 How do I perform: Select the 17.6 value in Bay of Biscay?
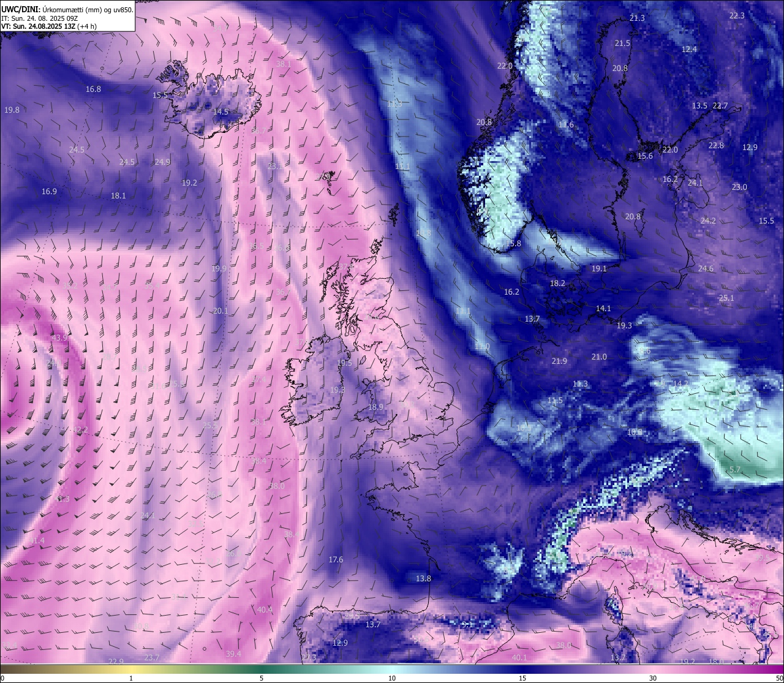(336, 559)
